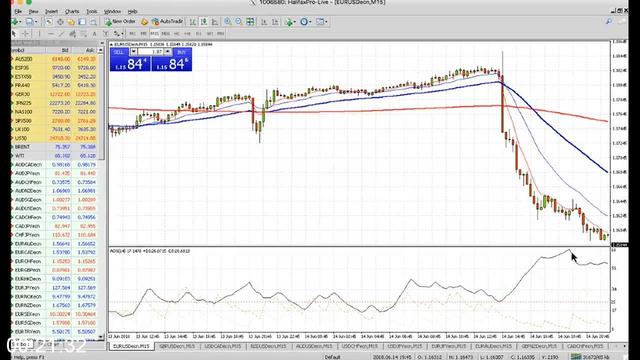Viewport: 640px width, 360px height.
Task: Toggle the Terminal panel icon
Action: pos(82,22)
